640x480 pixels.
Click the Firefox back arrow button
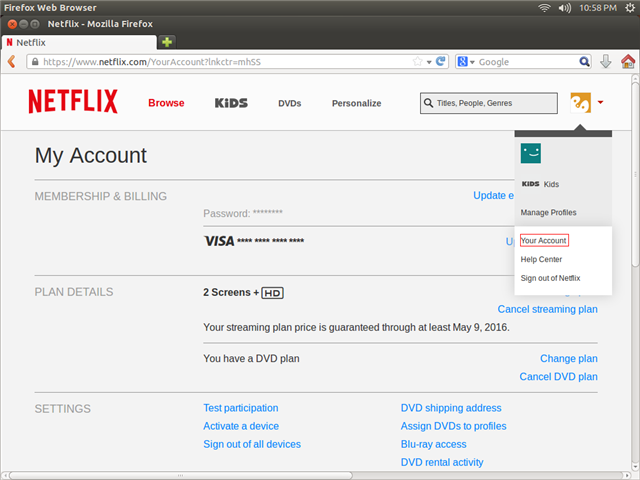(11, 62)
